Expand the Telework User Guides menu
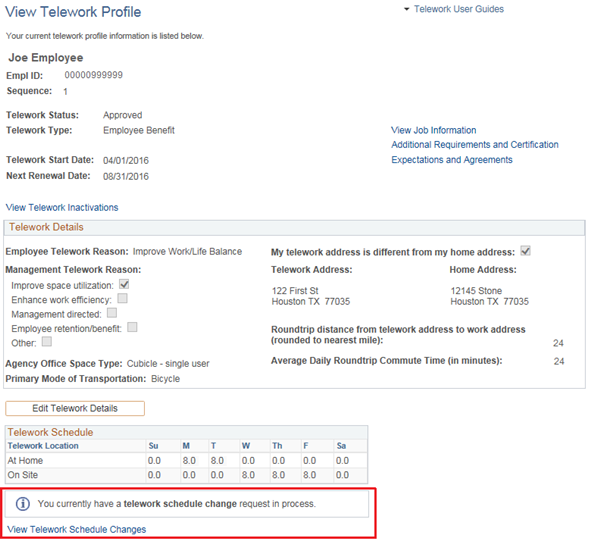The image size is (600, 547). (x=452, y=9)
